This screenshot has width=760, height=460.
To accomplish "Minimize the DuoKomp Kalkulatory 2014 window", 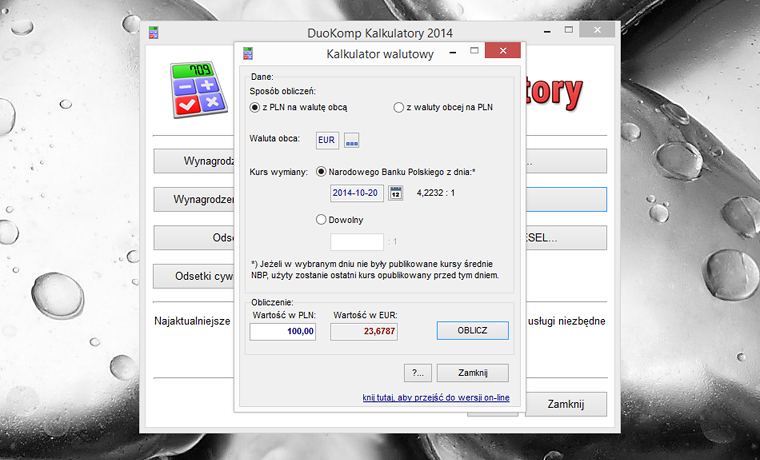I will [x=547, y=32].
